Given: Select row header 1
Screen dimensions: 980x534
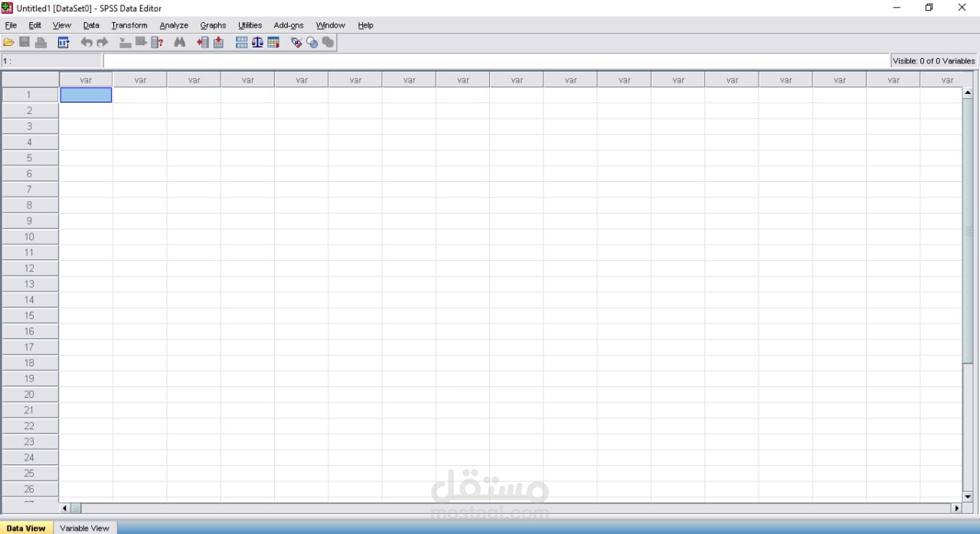Looking at the screenshot, I should click(30, 95).
